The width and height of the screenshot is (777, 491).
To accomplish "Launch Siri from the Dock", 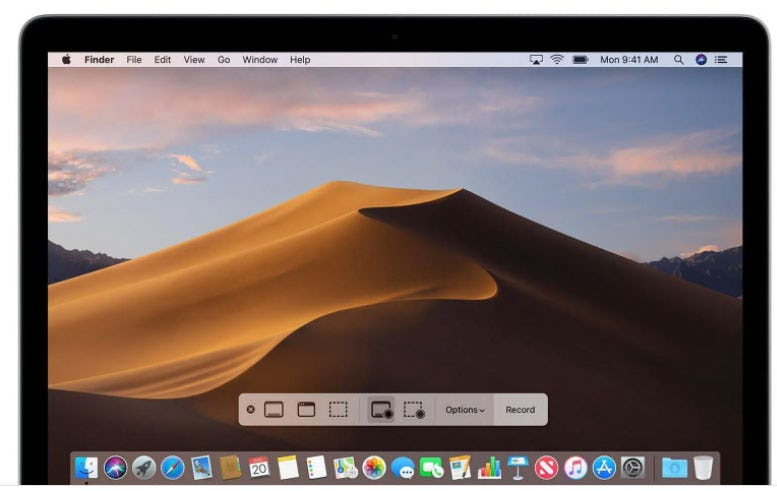I will tap(115, 468).
